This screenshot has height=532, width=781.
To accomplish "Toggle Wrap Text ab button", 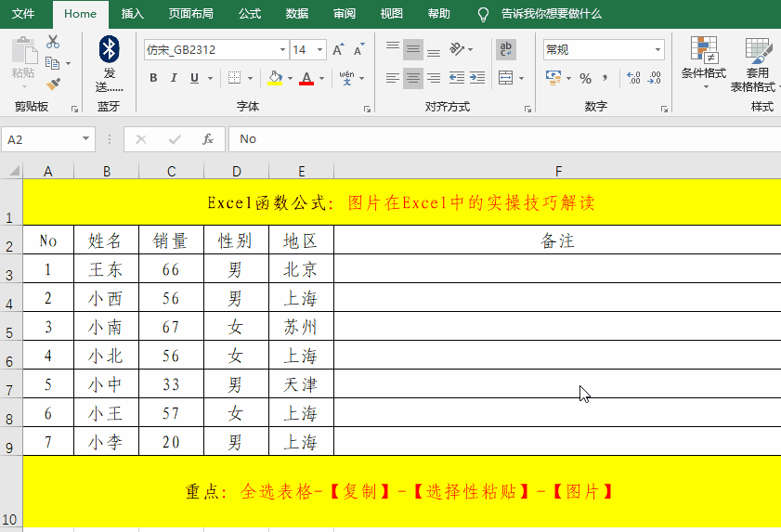I will pyautogui.click(x=505, y=49).
